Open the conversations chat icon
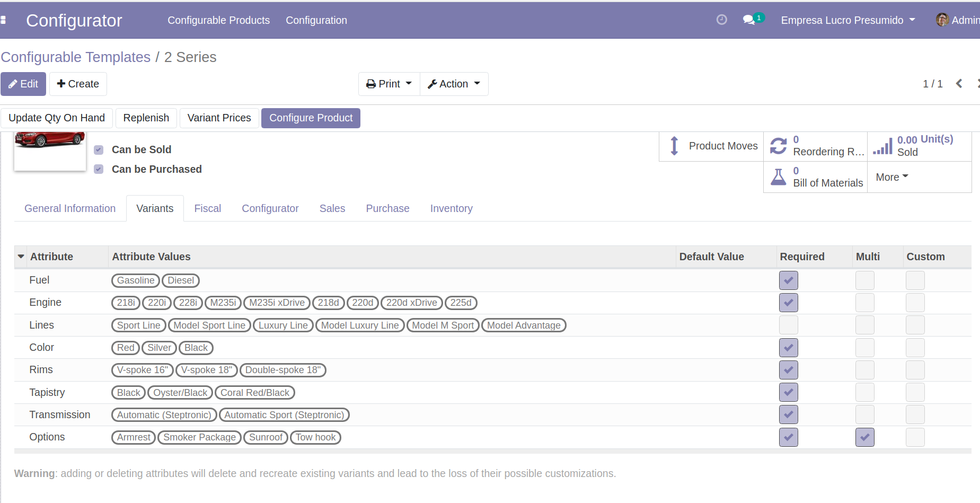Image resolution: width=980 pixels, height=503 pixels. (748, 20)
